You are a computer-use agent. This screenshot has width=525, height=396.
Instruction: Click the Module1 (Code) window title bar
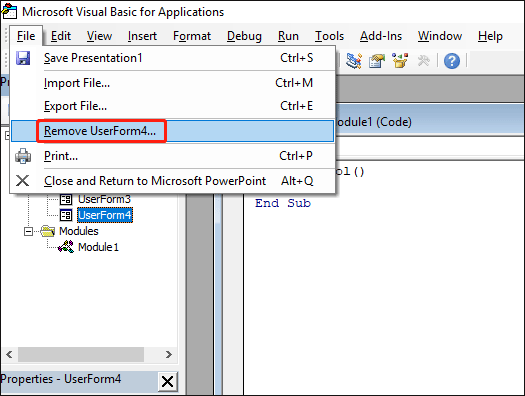(x=430, y=120)
